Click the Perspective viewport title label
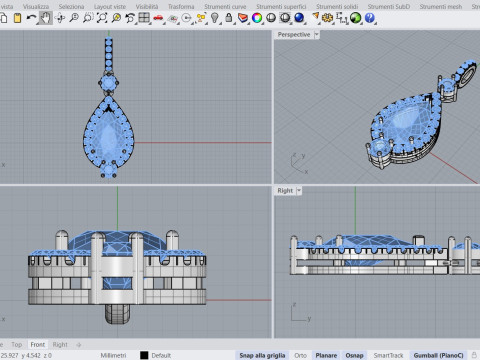This screenshot has height=360, width=480. [294, 34]
